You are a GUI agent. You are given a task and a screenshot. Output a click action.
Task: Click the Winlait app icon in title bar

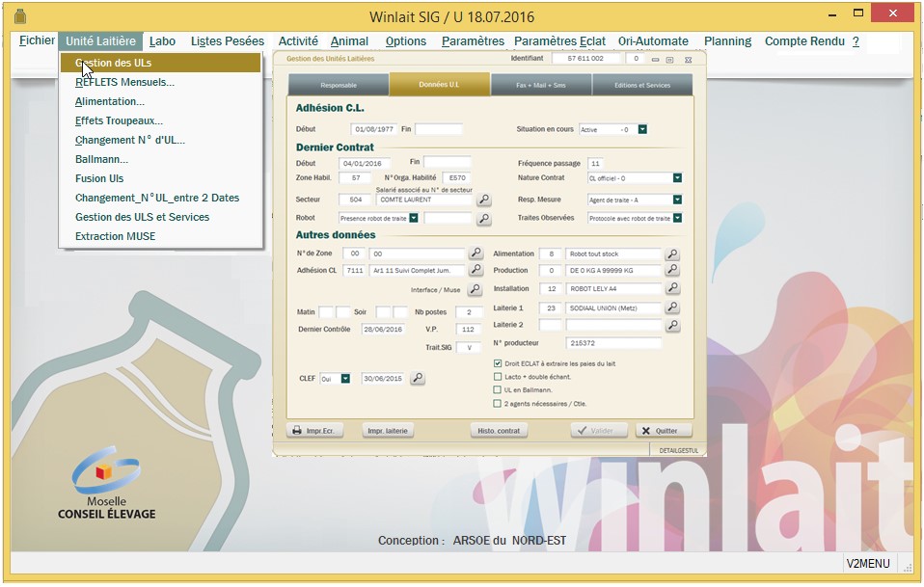pos(20,16)
